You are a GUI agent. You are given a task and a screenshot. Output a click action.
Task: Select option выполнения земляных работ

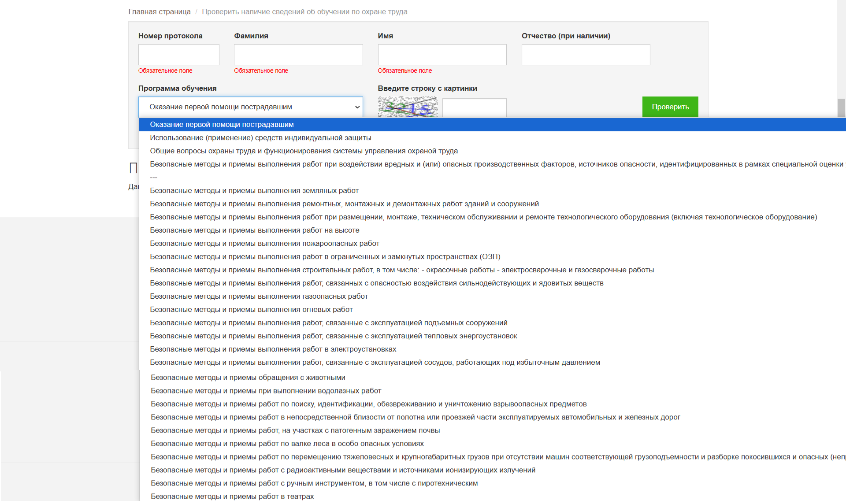click(254, 191)
